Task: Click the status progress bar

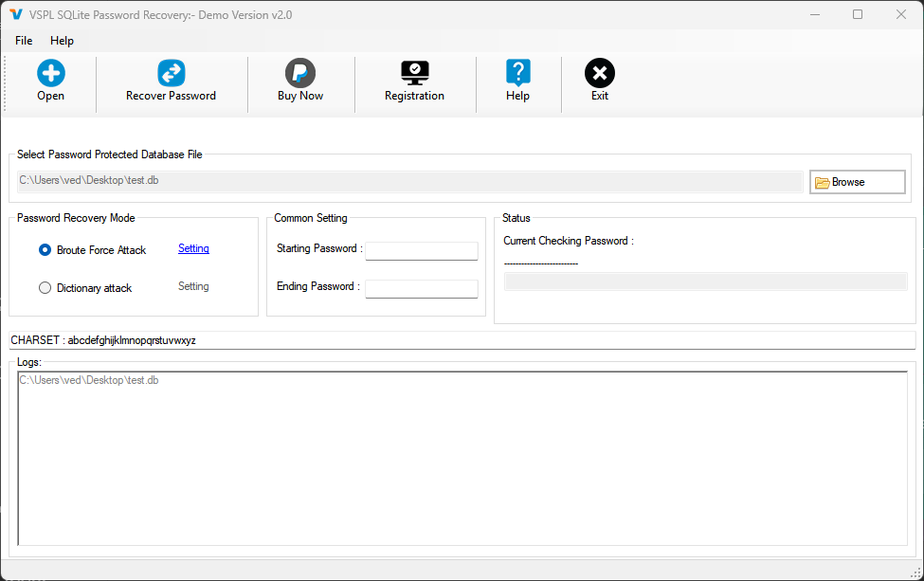Action: [705, 281]
